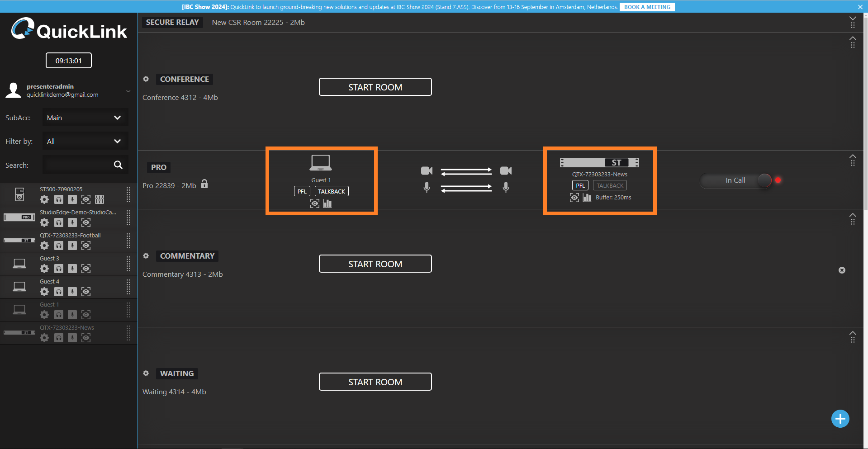868x449 pixels.
Task: Click headphones icon for Guest 3
Action: tap(59, 269)
